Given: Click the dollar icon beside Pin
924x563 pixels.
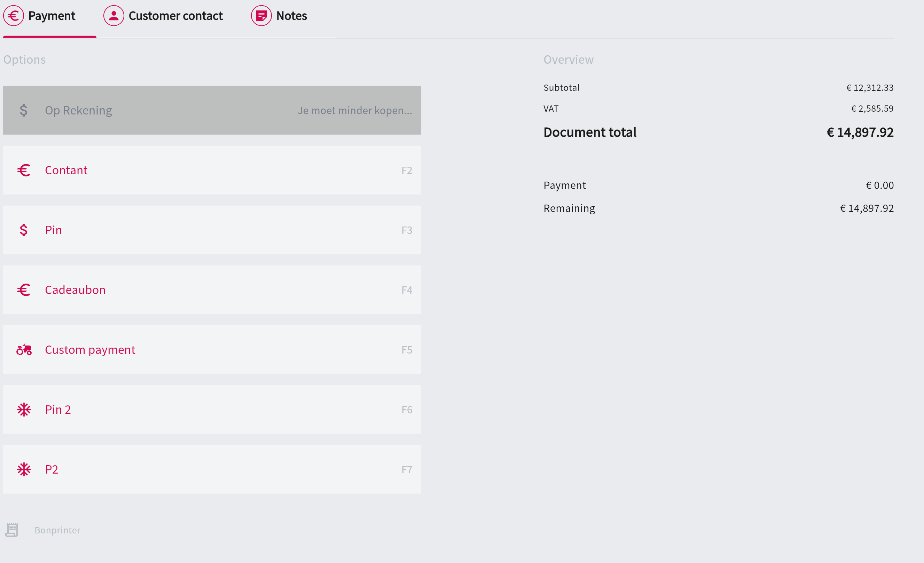Looking at the screenshot, I should [24, 230].
